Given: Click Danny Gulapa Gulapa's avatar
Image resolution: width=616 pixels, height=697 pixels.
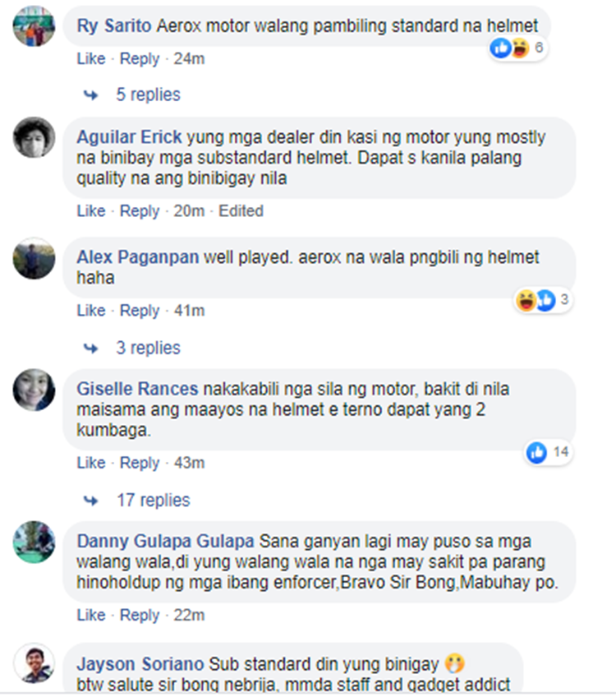Looking at the screenshot, I should click(x=34, y=542).
